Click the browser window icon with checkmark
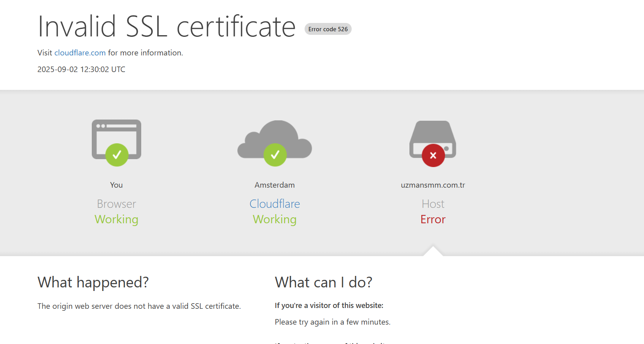 point(117,143)
